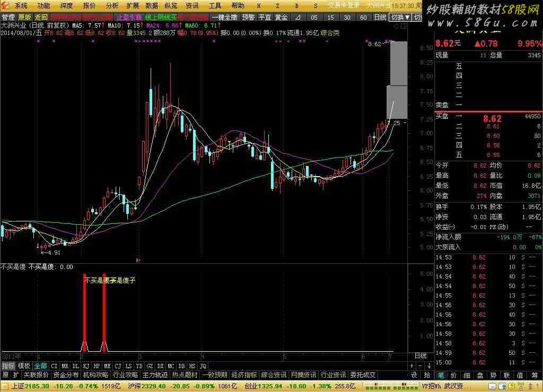Click the triangle drawing icon in toolbar
The width and height of the screenshot is (543, 392).
click(297, 17)
